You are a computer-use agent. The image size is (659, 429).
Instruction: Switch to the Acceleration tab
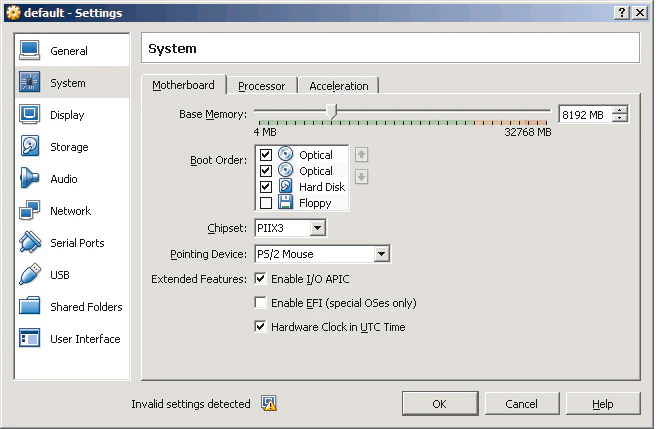click(338, 86)
